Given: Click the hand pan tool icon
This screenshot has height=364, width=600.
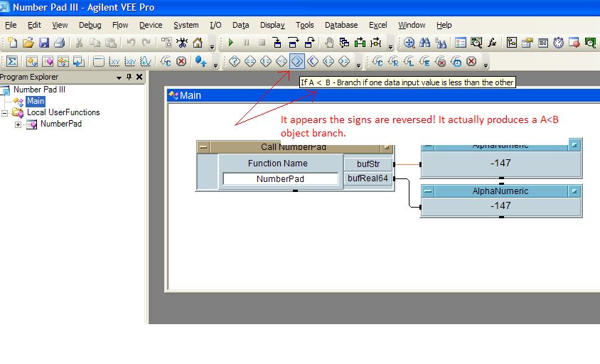Looking at the screenshot, I should [329, 43].
